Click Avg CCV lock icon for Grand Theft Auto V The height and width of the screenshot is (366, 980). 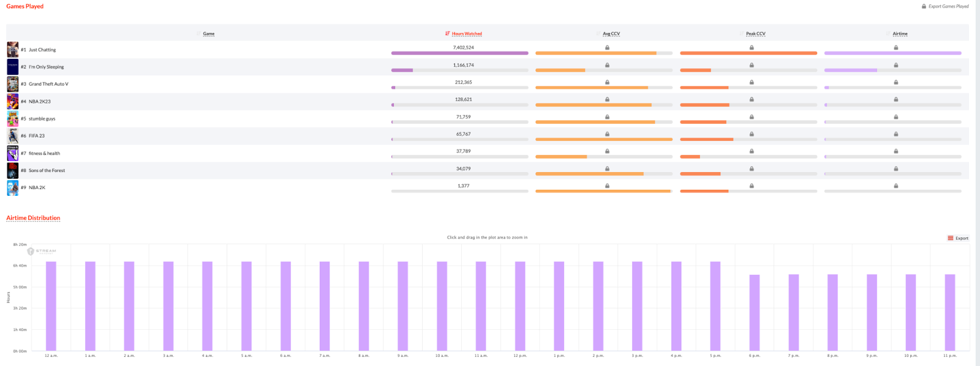(x=607, y=82)
